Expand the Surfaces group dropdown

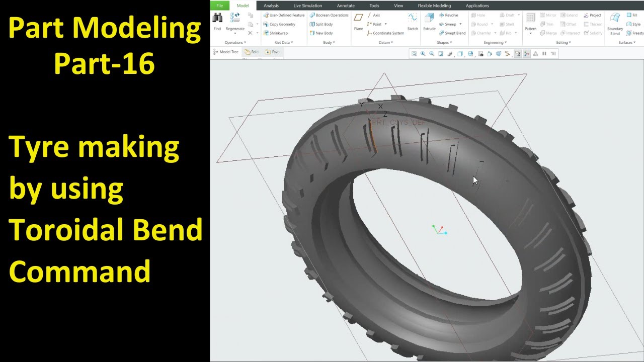tap(627, 43)
